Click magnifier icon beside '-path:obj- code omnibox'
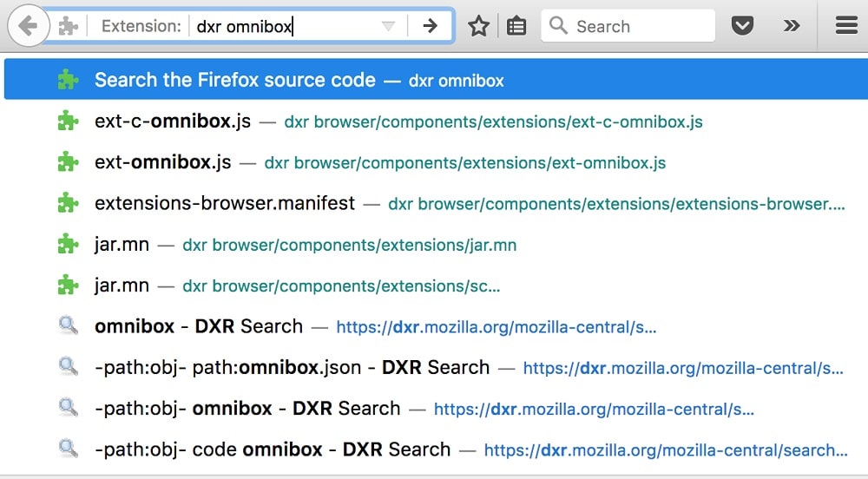Image resolution: width=868 pixels, height=479 pixels. [68, 448]
